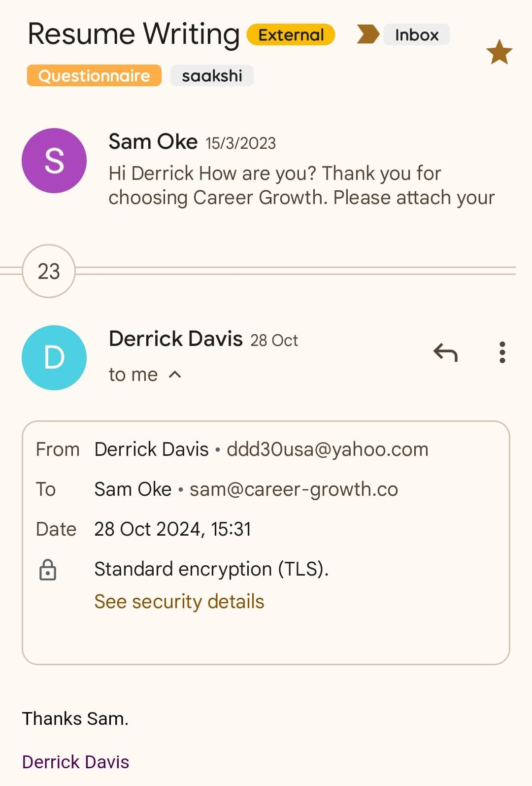Viewport: 532px width, 786px height.
Task: Tap the blue D sender avatar
Action: [54, 358]
